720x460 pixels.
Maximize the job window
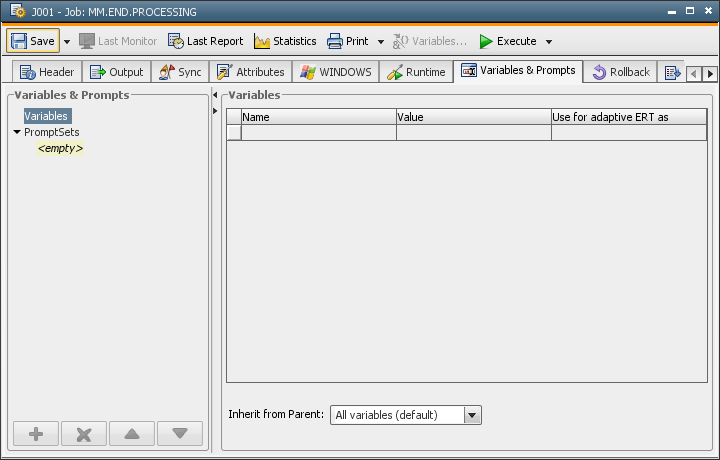point(690,11)
